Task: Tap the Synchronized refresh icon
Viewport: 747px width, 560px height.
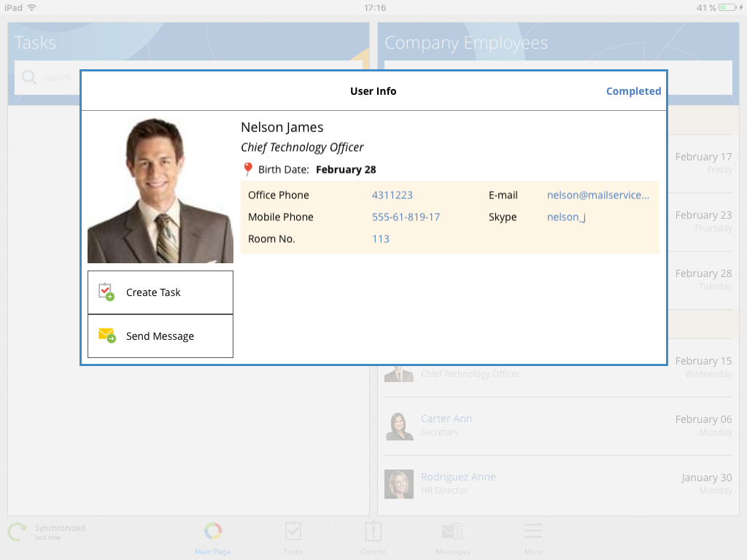Action: click(18, 532)
